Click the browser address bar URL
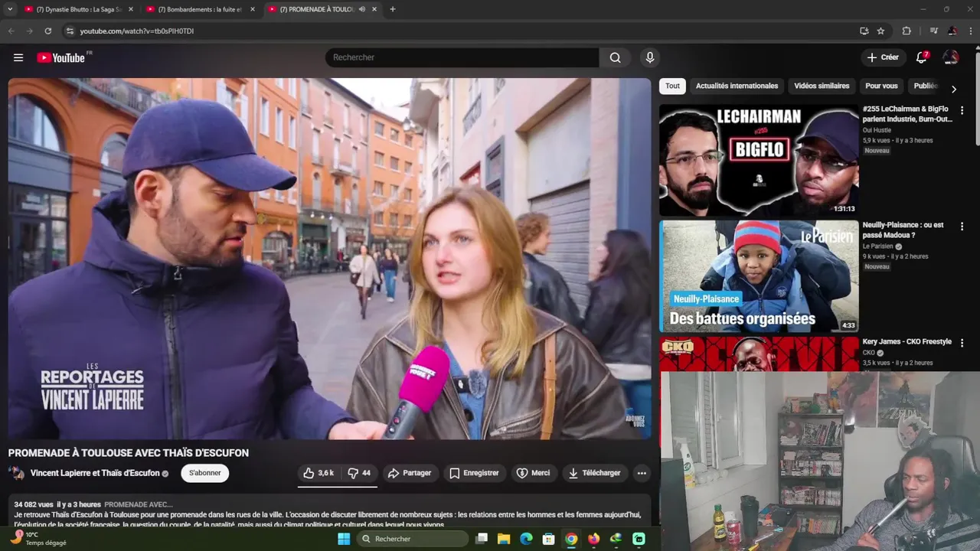 pyautogui.click(x=137, y=31)
